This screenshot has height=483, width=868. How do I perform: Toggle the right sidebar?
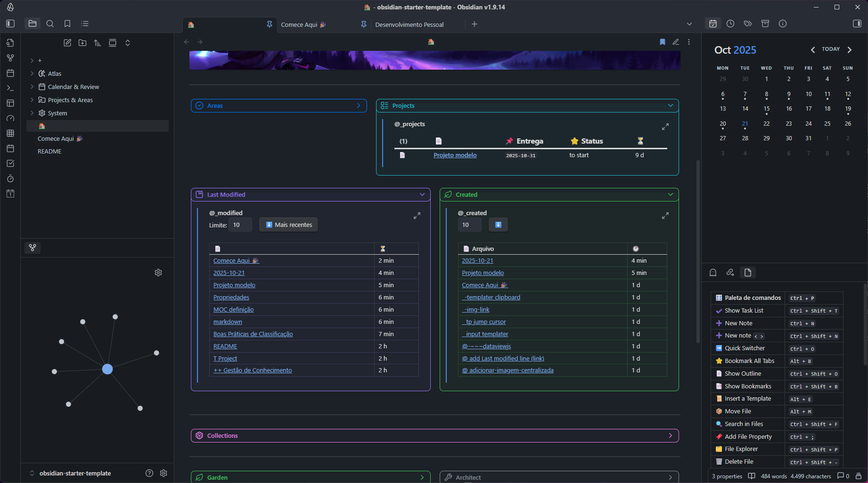[857, 24]
